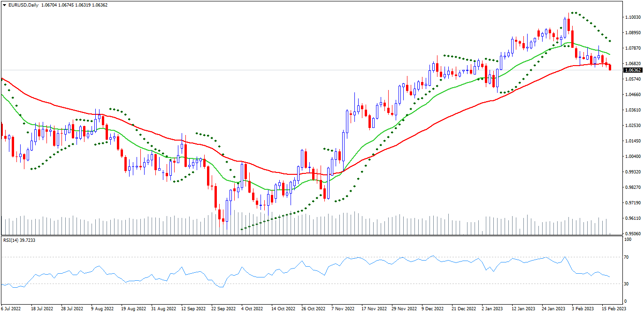Click the 14 Oct 2022 date label

(x=283, y=309)
